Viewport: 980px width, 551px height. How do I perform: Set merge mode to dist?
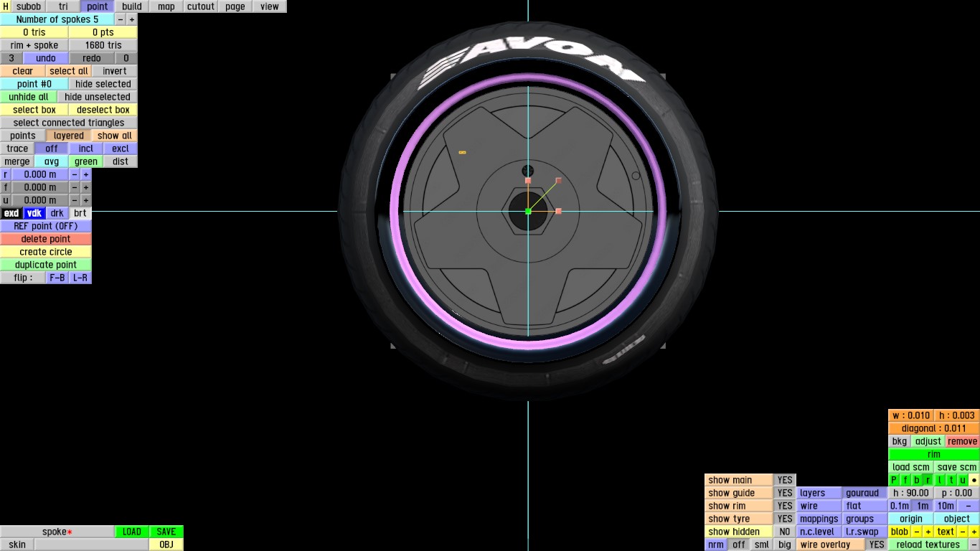(x=121, y=161)
